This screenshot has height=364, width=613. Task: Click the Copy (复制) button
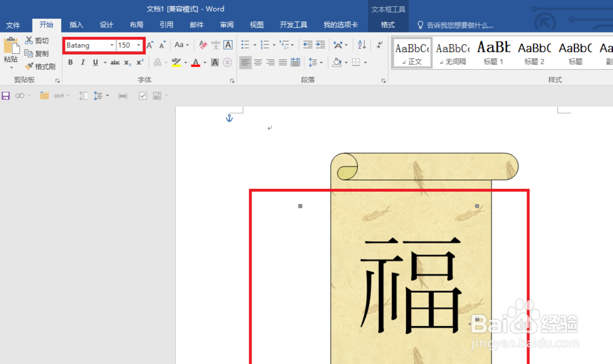click(37, 53)
